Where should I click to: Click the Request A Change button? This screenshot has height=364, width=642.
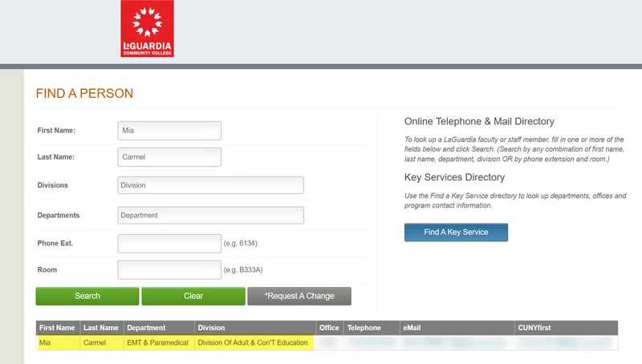(299, 296)
